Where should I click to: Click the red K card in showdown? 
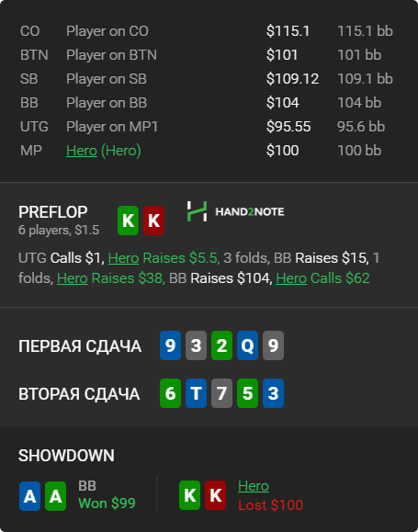tap(216, 495)
